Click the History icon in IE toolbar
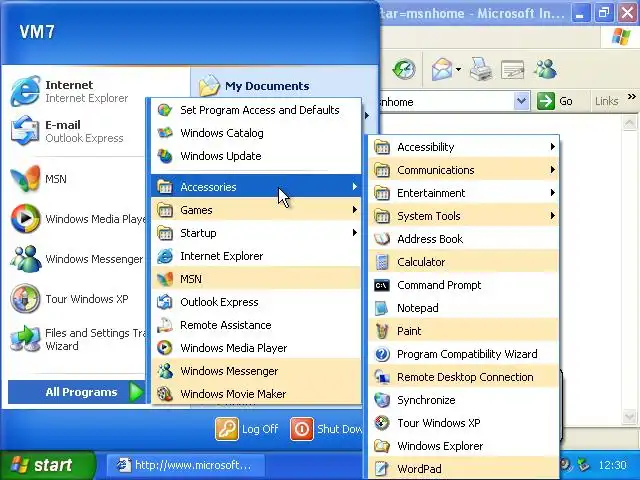The width and height of the screenshot is (640, 480). click(x=404, y=69)
